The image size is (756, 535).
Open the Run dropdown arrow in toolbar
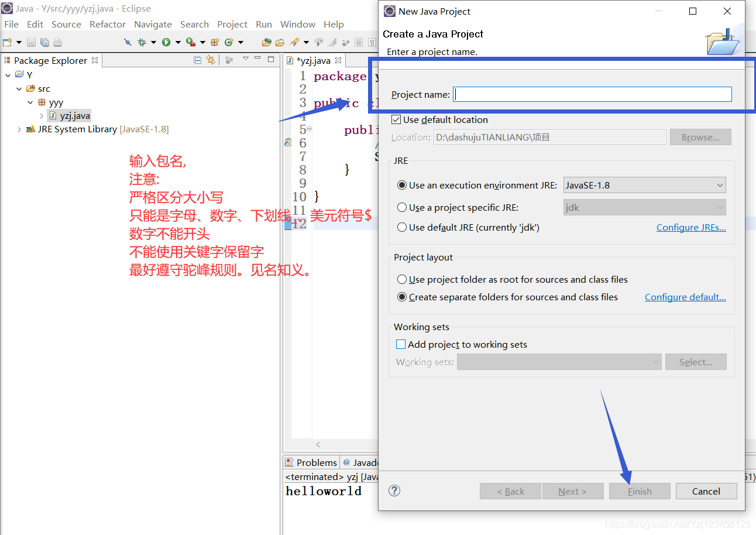click(178, 42)
